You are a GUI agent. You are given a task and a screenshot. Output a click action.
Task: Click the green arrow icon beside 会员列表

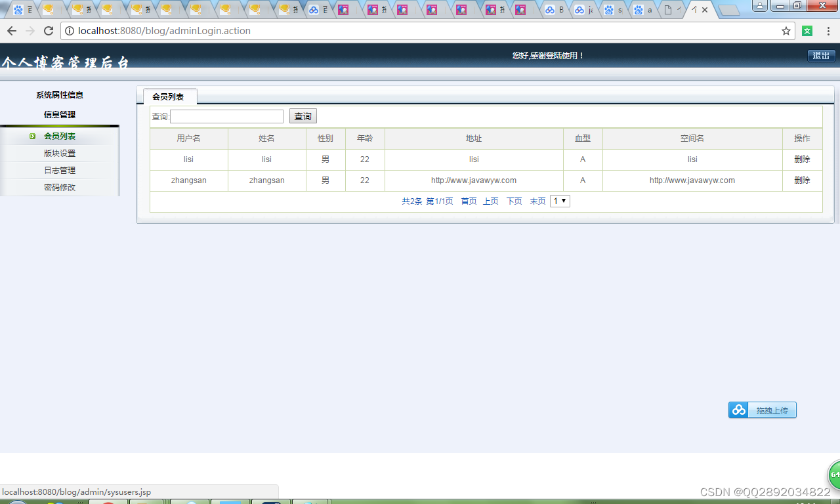click(32, 136)
